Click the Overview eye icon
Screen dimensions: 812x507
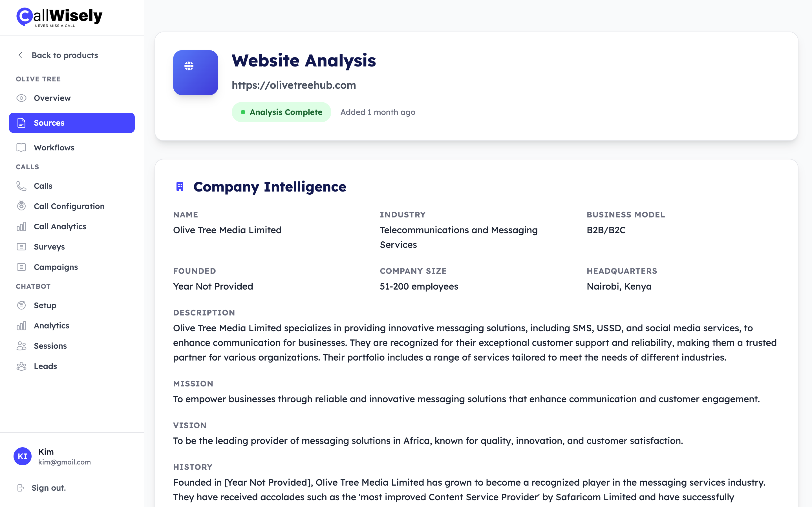21,98
